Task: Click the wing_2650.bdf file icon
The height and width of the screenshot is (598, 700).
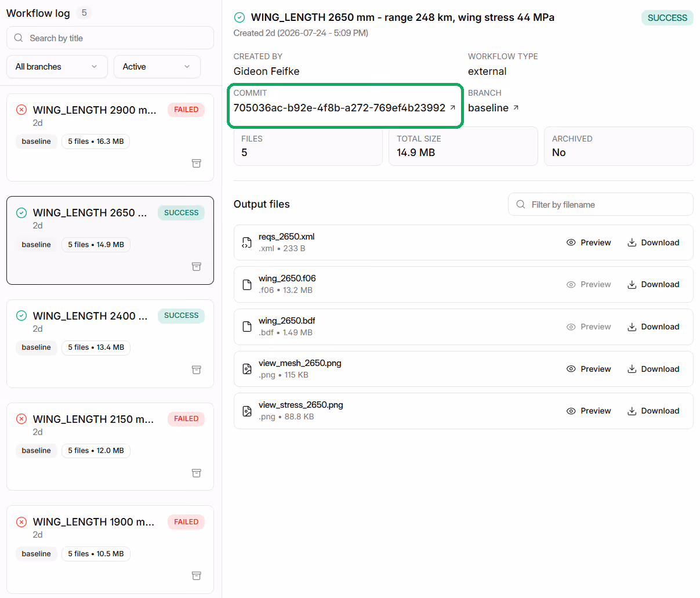Action: click(247, 327)
